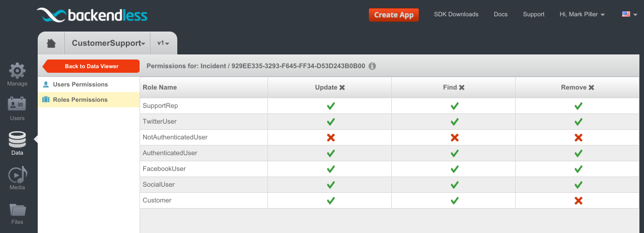Click the Create App button
The height and width of the screenshot is (233, 644).
394,15
